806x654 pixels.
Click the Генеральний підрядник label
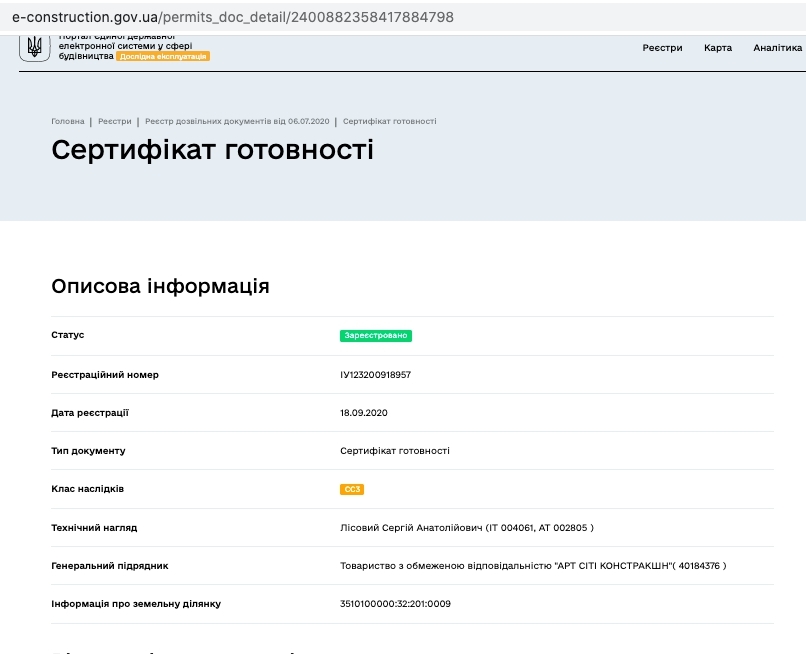110,566
